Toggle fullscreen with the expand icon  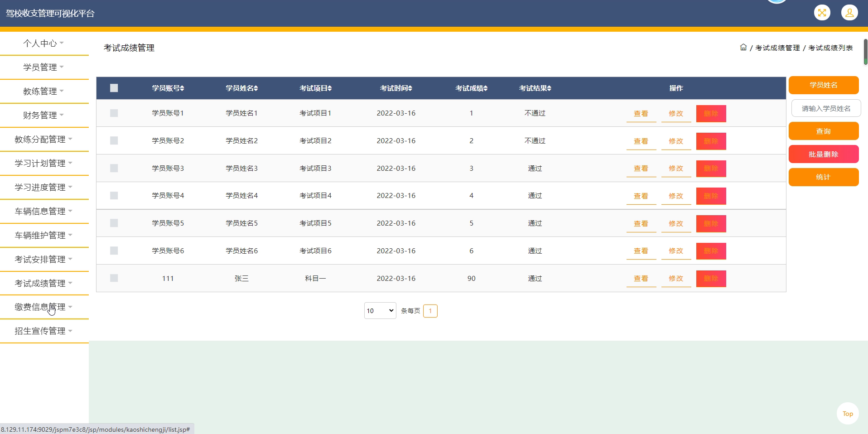[x=822, y=13]
